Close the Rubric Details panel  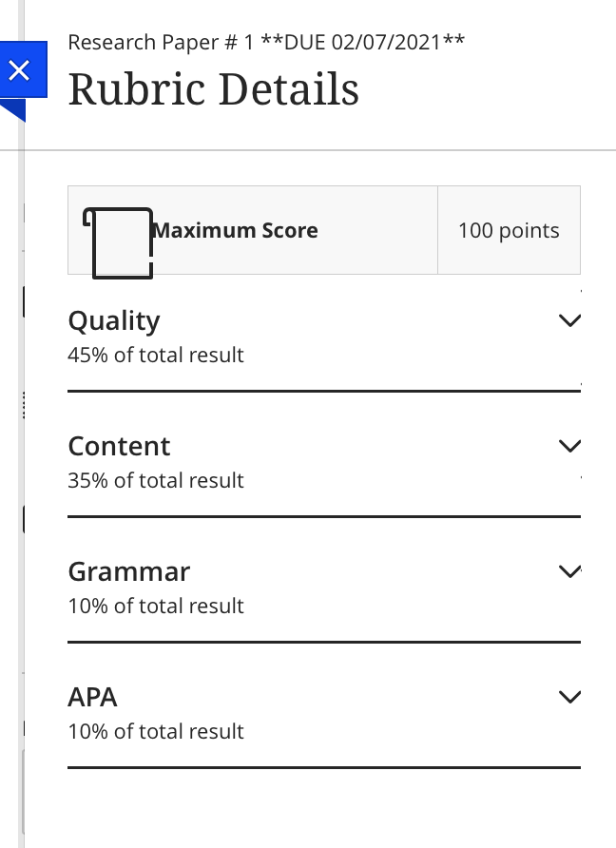click(x=21, y=69)
